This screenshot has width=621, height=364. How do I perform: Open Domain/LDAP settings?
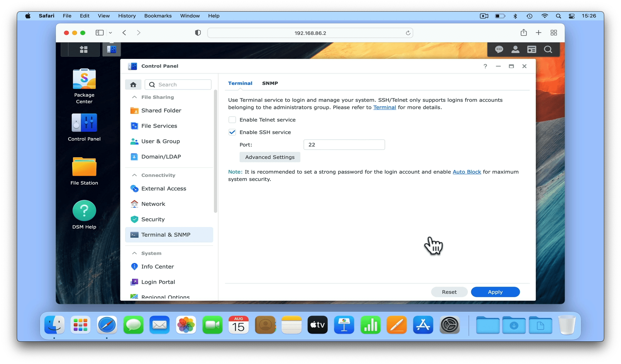169,157
